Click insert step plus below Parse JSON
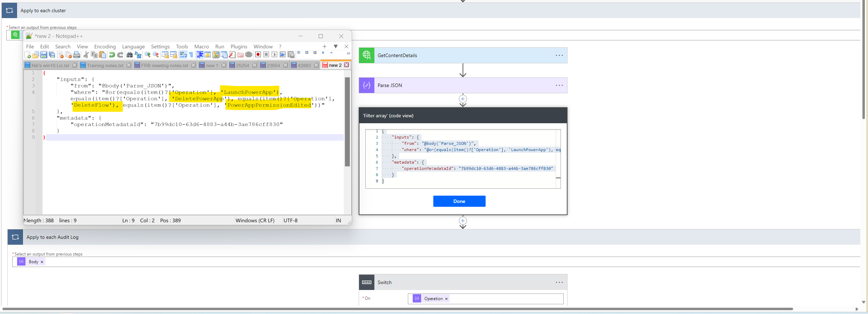868x314 pixels. pyautogui.click(x=463, y=99)
